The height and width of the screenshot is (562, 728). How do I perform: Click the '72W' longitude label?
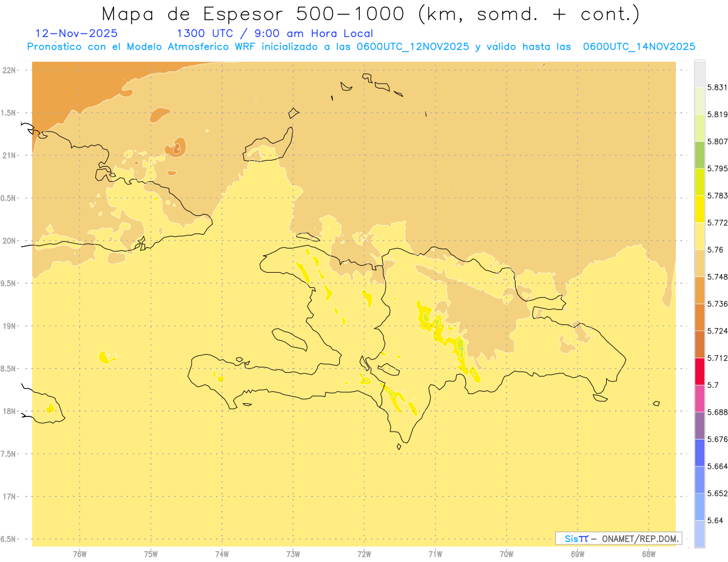pos(364,554)
